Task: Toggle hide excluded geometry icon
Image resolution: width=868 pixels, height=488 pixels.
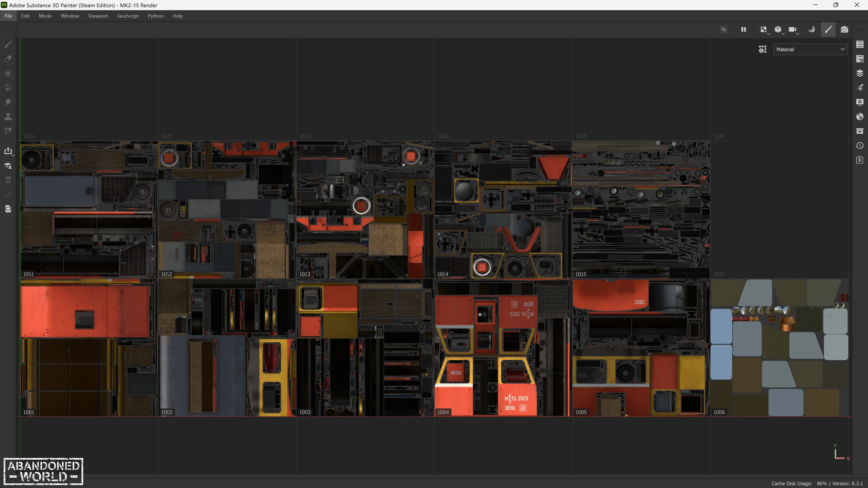Action: pos(723,30)
